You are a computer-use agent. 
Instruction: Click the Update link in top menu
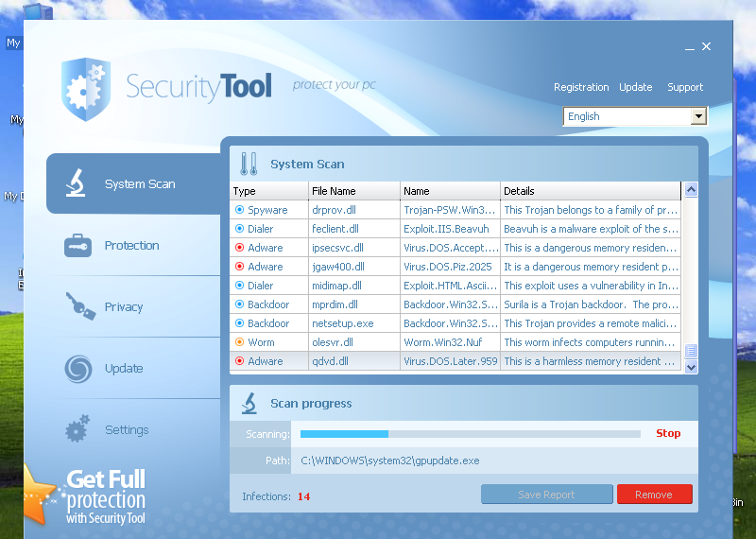635,87
